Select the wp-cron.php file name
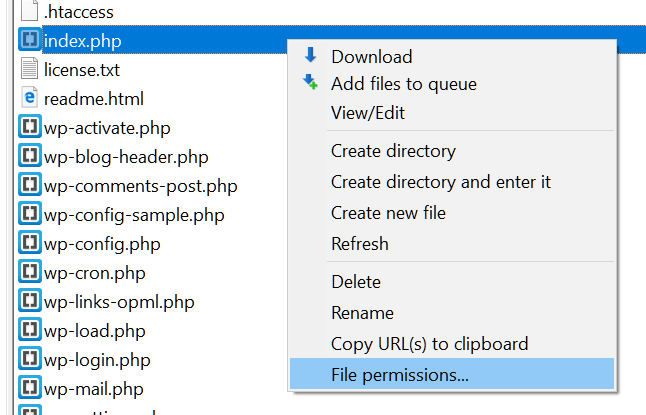Image resolution: width=646 pixels, height=415 pixels. 95,273
